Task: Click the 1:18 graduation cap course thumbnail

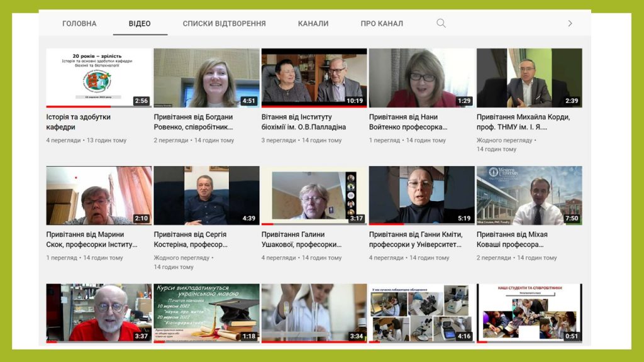Action: tap(206, 312)
